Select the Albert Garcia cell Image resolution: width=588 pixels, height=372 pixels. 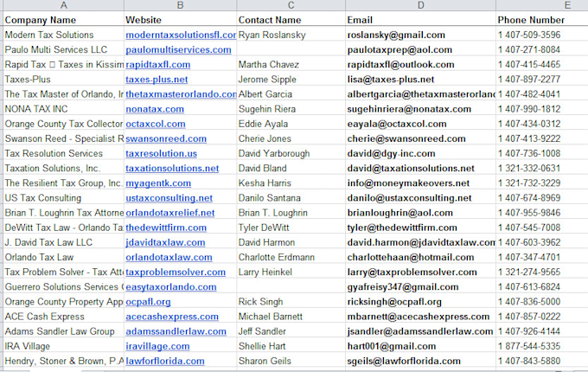[x=291, y=94]
